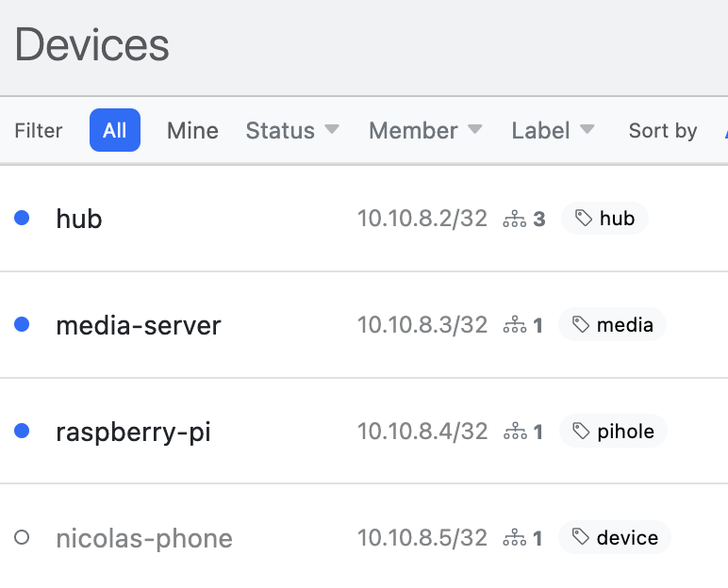Click the network icon in hub row
This screenshot has height=588, width=728.
pyautogui.click(x=515, y=219)
